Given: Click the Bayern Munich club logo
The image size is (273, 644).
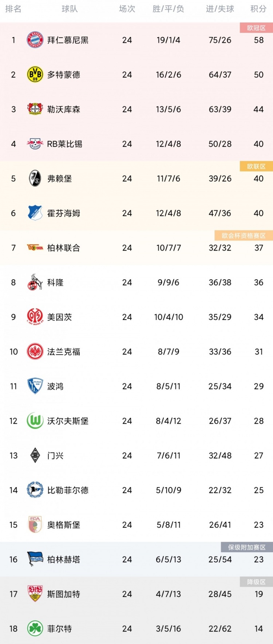Looking at the screenshot, I should 35,40.
